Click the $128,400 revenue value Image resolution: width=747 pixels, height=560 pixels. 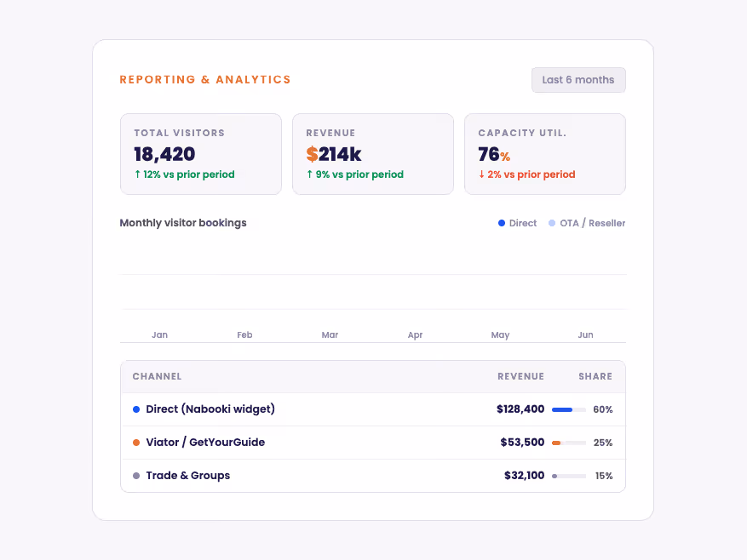coord(520,409)
